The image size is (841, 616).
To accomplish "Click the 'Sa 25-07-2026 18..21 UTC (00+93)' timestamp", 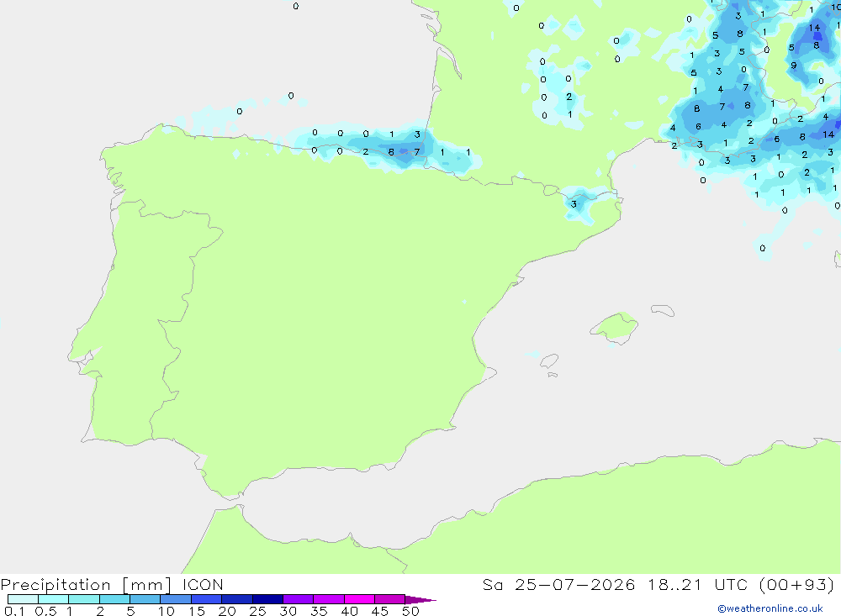I will [x=659, y=585].
